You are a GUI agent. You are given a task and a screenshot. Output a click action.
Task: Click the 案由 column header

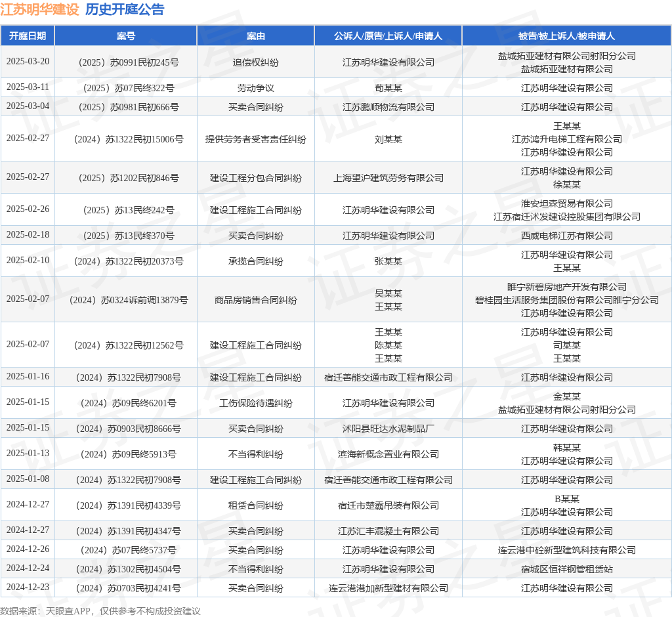(256, 36)
